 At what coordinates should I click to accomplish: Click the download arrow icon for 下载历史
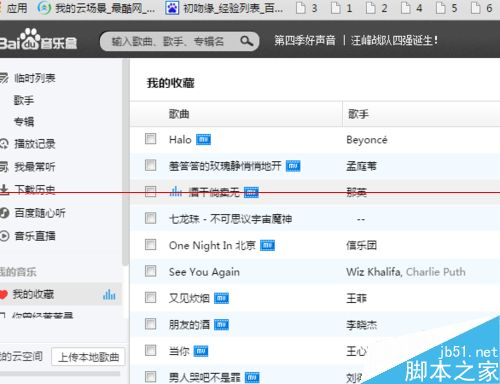tap(4, 189)
